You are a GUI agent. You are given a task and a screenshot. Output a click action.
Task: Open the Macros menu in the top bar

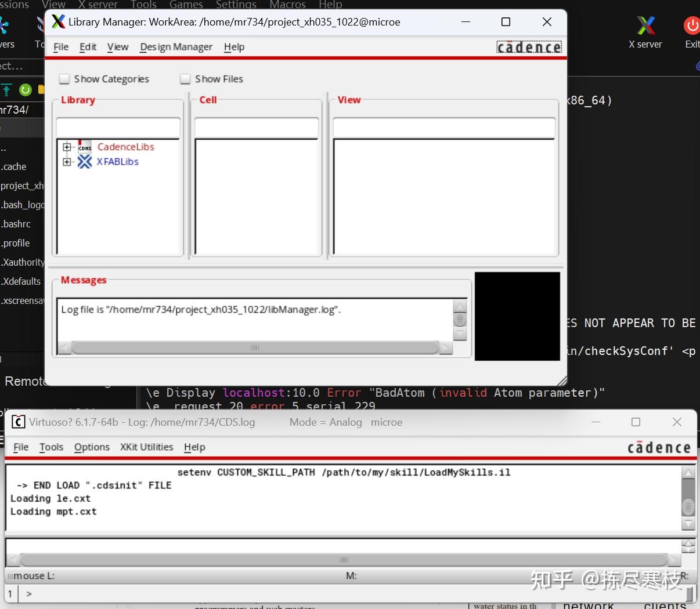287,5
